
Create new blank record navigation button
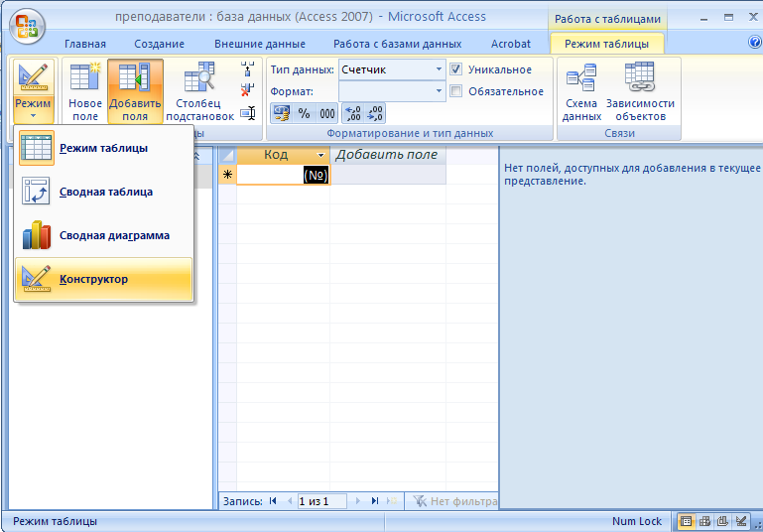(392, 501)
